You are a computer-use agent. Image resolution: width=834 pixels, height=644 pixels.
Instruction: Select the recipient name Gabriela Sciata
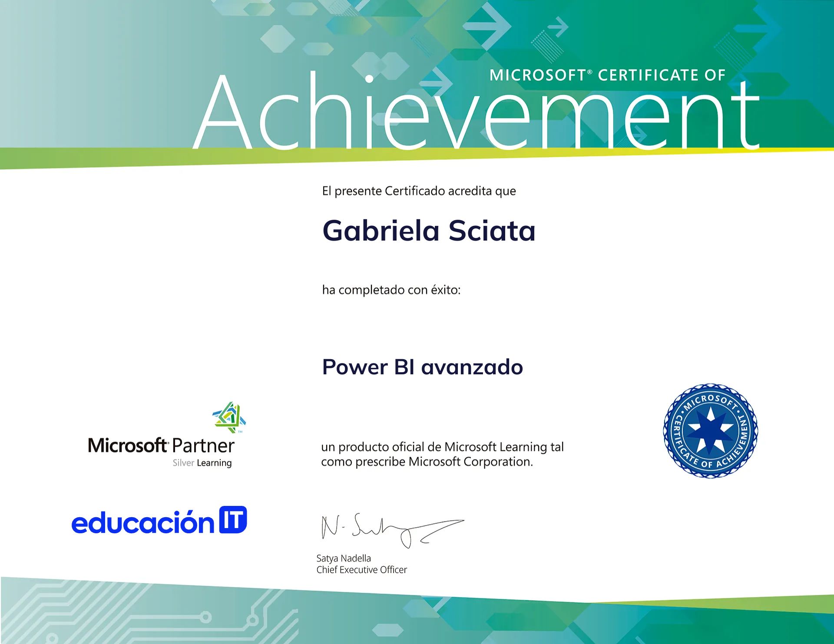[429, 230]
